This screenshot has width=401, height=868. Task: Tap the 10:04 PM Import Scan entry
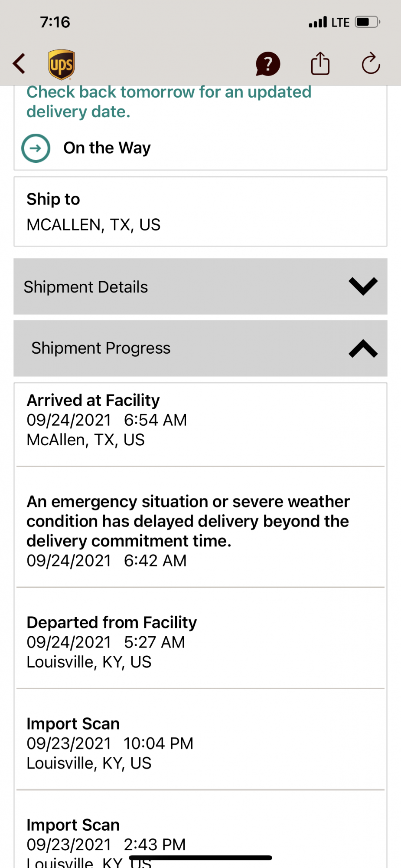200,743
